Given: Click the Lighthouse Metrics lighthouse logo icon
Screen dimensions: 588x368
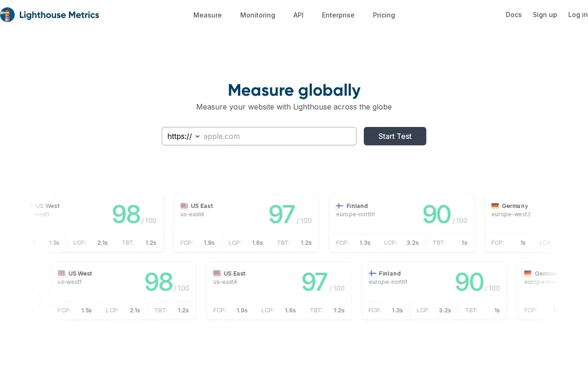Looking at the screenshot, I should click(x=7, y=15).
